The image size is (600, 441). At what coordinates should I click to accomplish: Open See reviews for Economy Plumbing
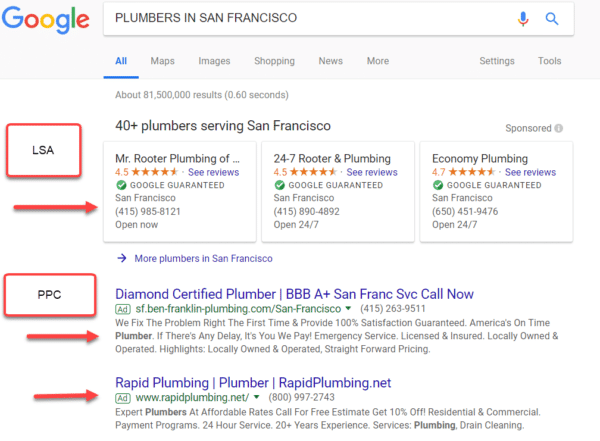pos(530,172)
